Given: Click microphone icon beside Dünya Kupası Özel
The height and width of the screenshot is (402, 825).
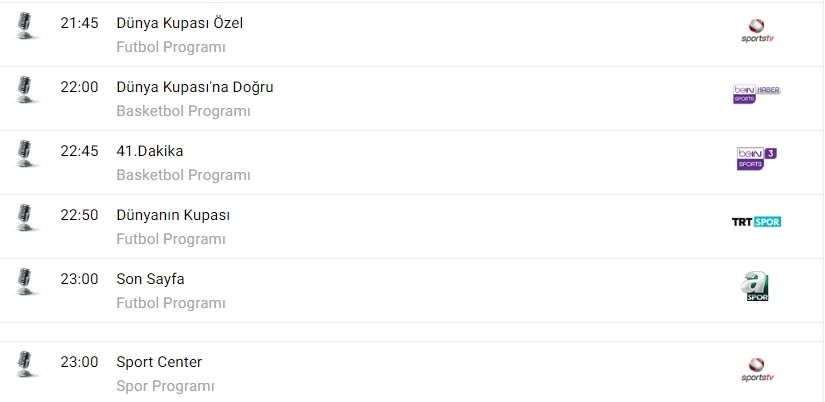Looking at the screenshot, I should [x=27, y=26].
